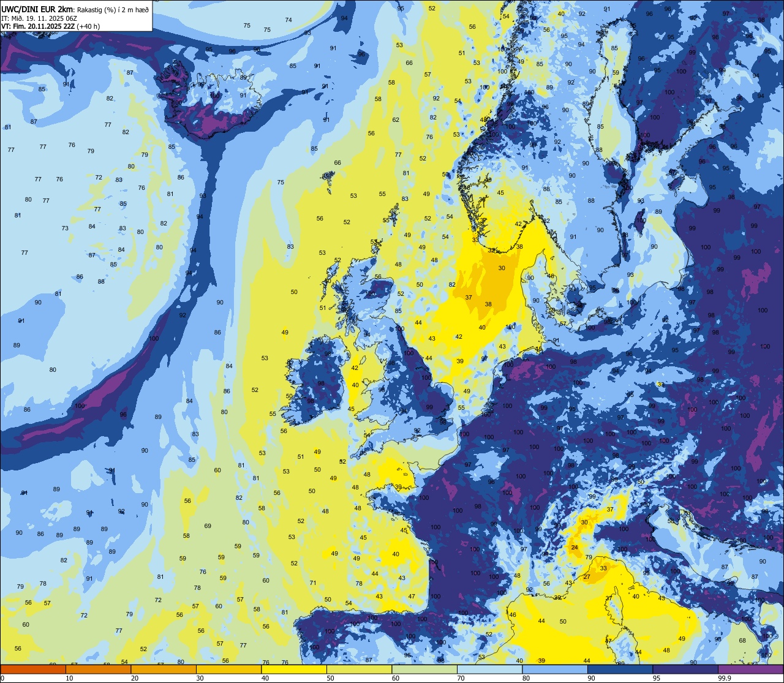
Task: Click the '99.9' legend label
Action: coord(725,678)
